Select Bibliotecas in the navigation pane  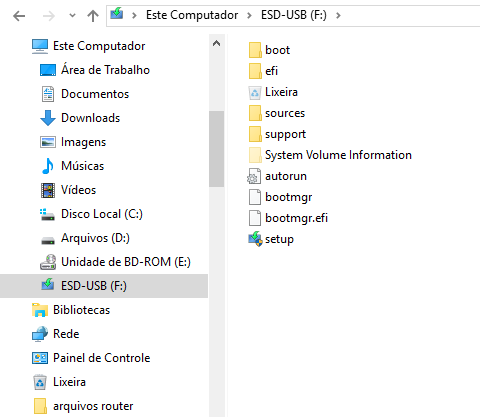(71, 310)
